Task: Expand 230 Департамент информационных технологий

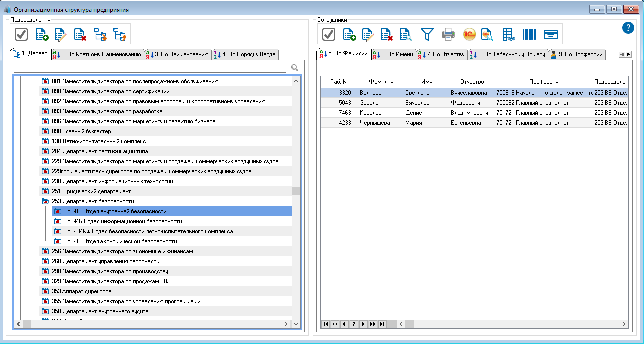Action: click(x=33, y=181)
